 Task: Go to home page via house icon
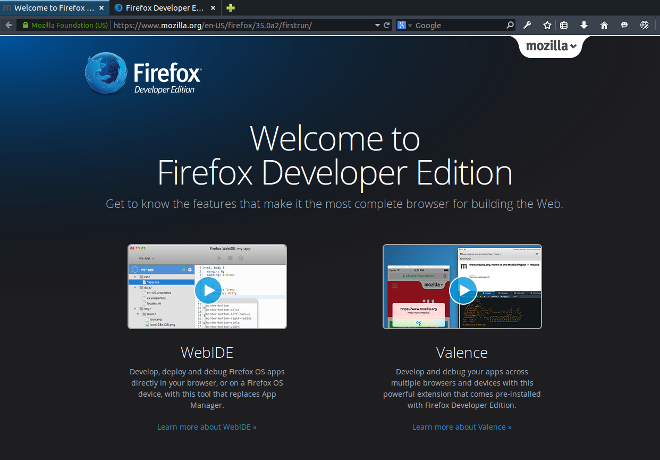coord(604,25)
